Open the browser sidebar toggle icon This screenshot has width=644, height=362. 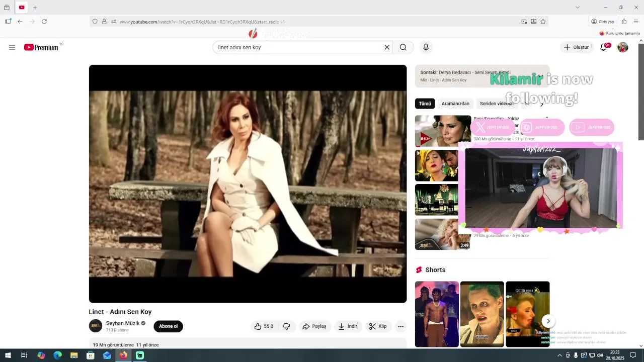click(x=8, y=22)
